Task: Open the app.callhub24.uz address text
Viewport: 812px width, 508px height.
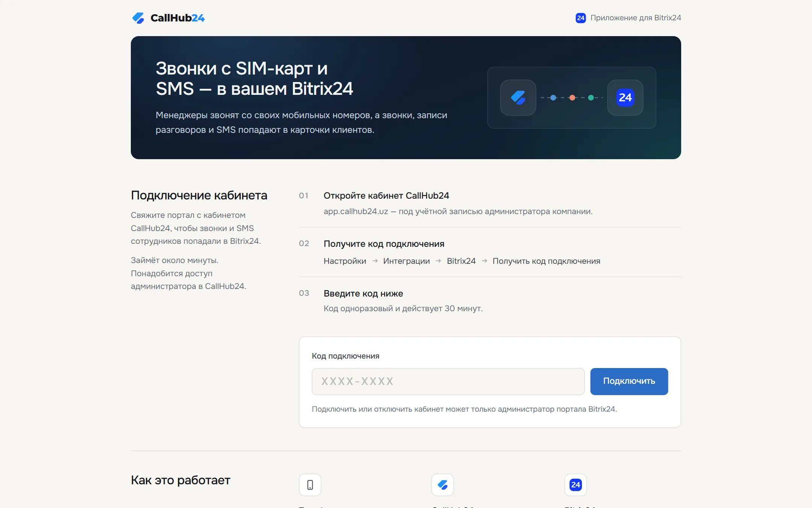Action: click(356, 211)
